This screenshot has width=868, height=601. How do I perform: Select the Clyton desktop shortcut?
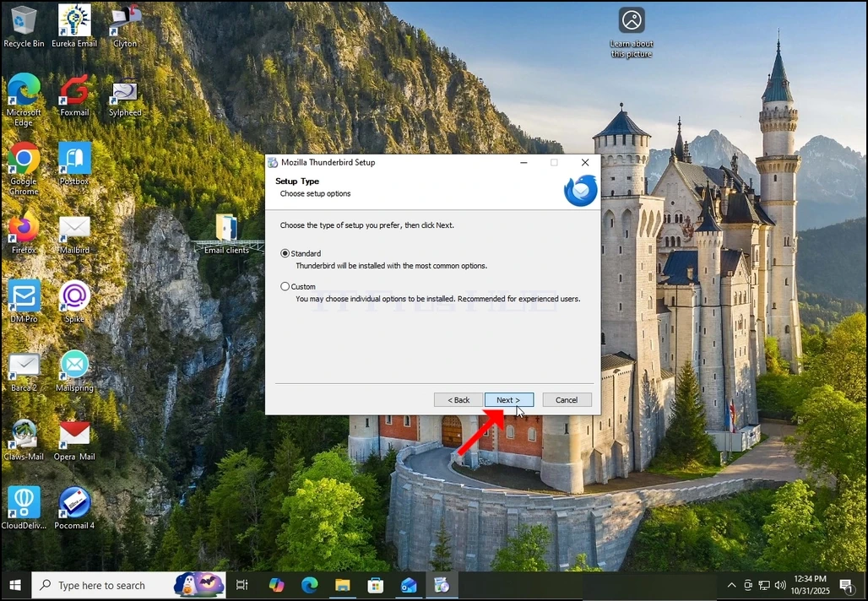click(x=125, y=26)
